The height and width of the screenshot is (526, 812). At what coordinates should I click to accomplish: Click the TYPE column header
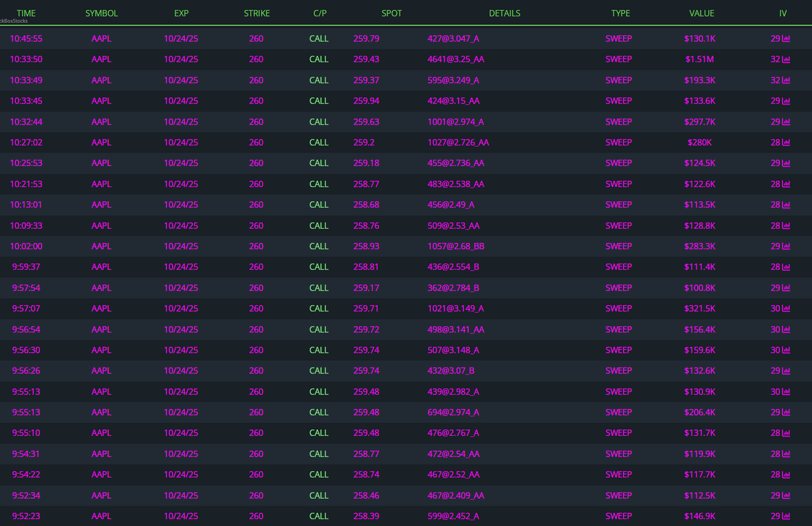(621, 14)
